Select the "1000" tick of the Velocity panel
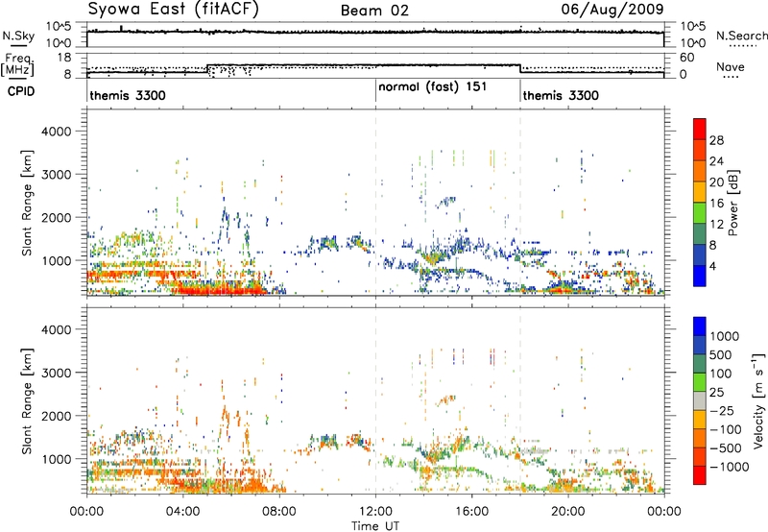The width and height of the screenshot is (768, 532). (x=56, y=459)
